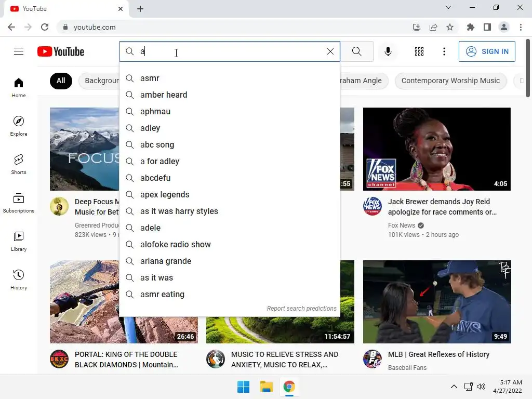
Task: Open a new Chrome tab
Action: [140, 9]
